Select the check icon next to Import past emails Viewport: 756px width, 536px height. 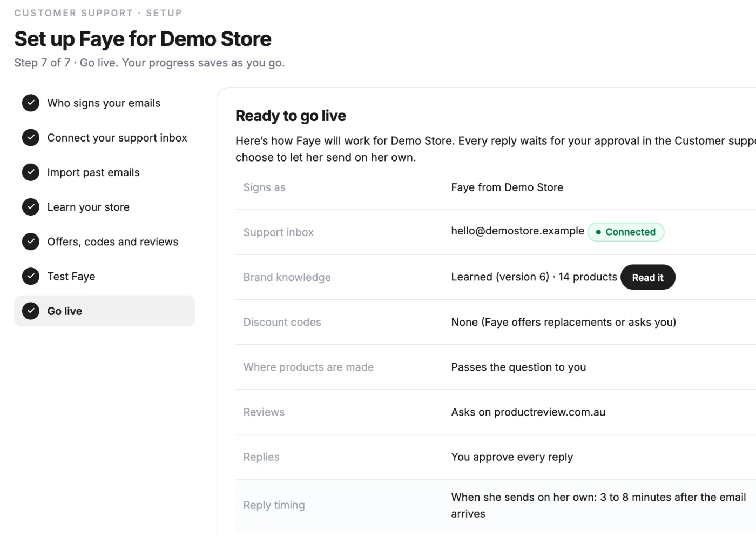(x=31, y=172)
